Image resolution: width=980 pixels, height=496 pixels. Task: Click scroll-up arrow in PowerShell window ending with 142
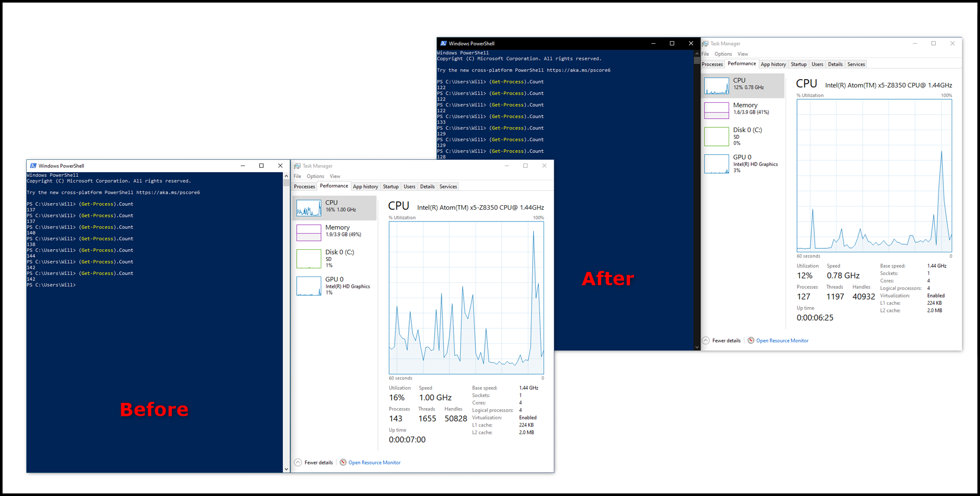(x=286, y=176)
